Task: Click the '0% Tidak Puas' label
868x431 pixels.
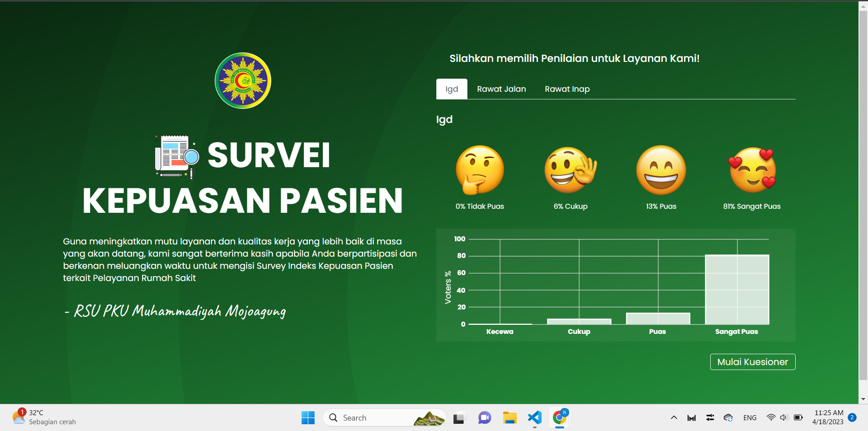Action: point(480,206)
